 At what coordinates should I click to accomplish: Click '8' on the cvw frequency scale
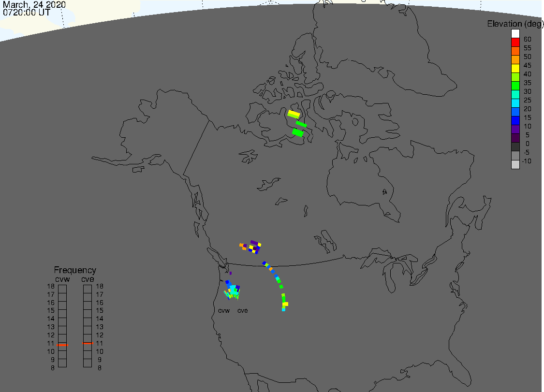coord(53,368)
